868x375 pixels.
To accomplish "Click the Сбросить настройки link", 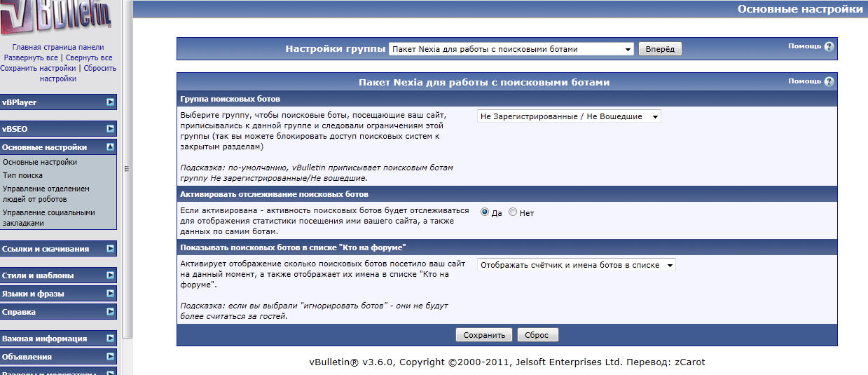I will 78,74.
